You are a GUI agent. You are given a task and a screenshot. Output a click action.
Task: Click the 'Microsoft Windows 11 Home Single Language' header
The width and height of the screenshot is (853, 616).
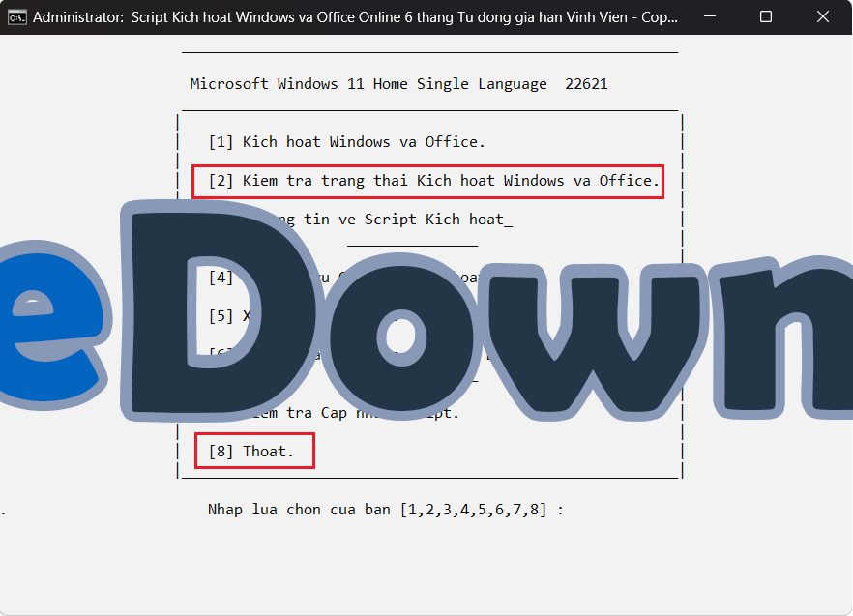368,84
